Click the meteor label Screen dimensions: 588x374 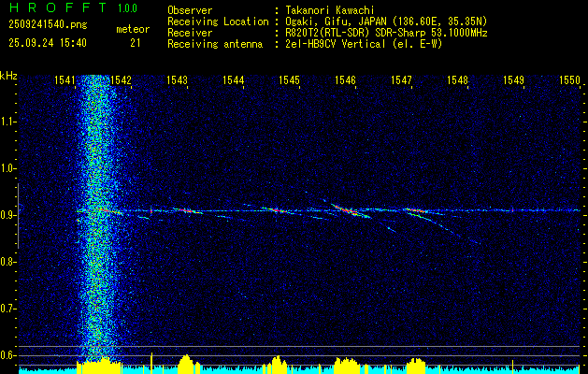click(x=133, y=29)
